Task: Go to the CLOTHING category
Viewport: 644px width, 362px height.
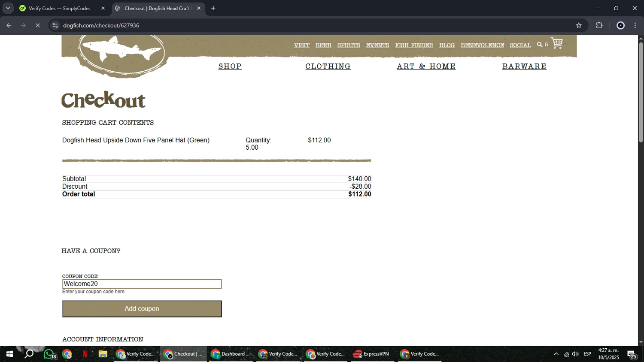Action: 328,66
